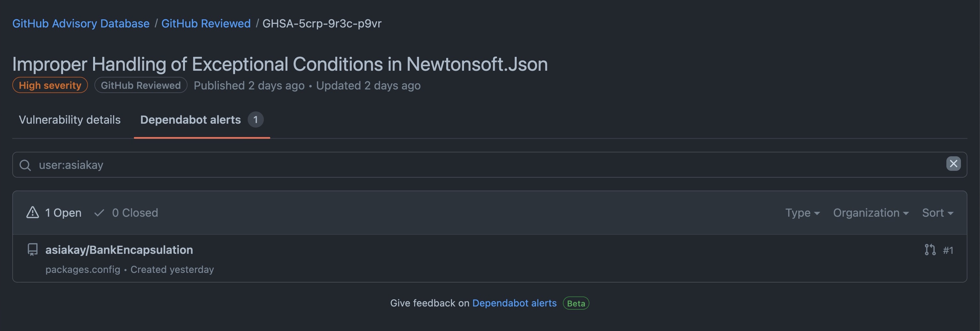Open pull request #1 link

(x=948, y=250)
